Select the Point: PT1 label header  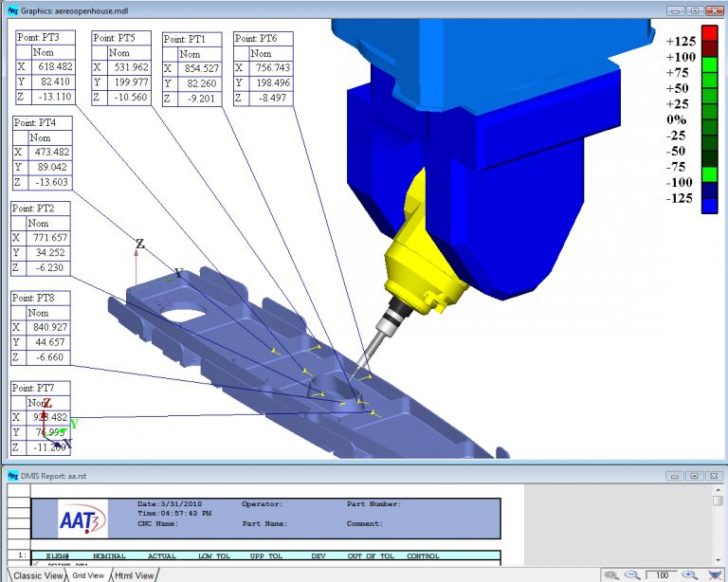click(x=191, y=39)
